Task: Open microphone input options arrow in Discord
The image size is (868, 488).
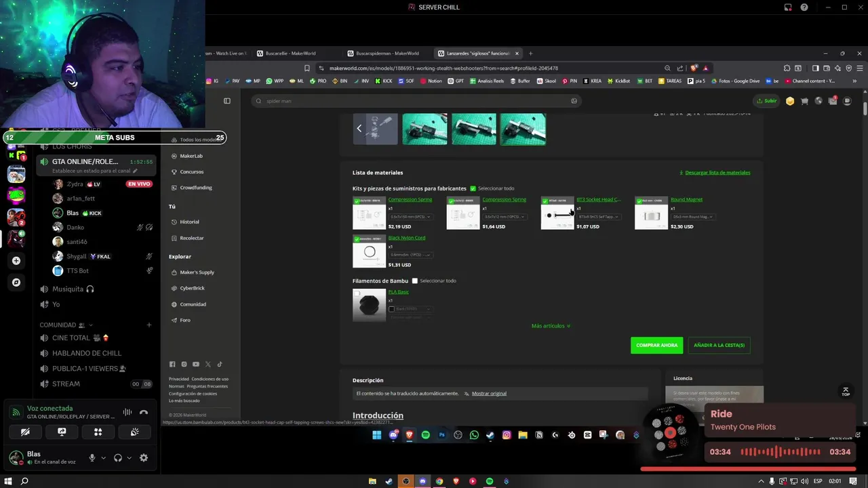Action: [x=103, y=457]
